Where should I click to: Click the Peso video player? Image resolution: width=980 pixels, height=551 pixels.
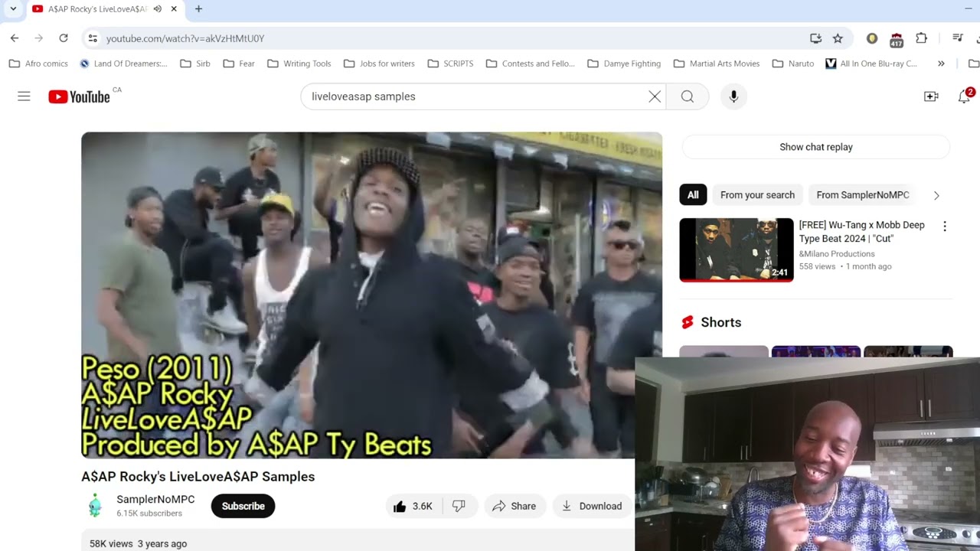tap(371, 295)
